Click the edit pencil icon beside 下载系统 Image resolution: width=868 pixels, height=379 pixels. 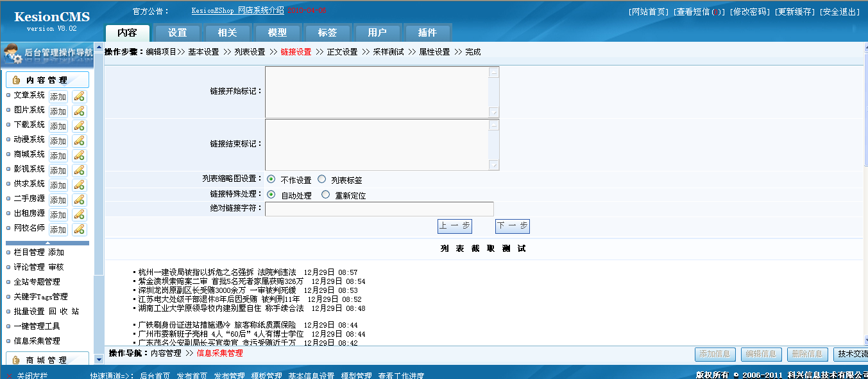pyautogui.click(x=80, y=126)
